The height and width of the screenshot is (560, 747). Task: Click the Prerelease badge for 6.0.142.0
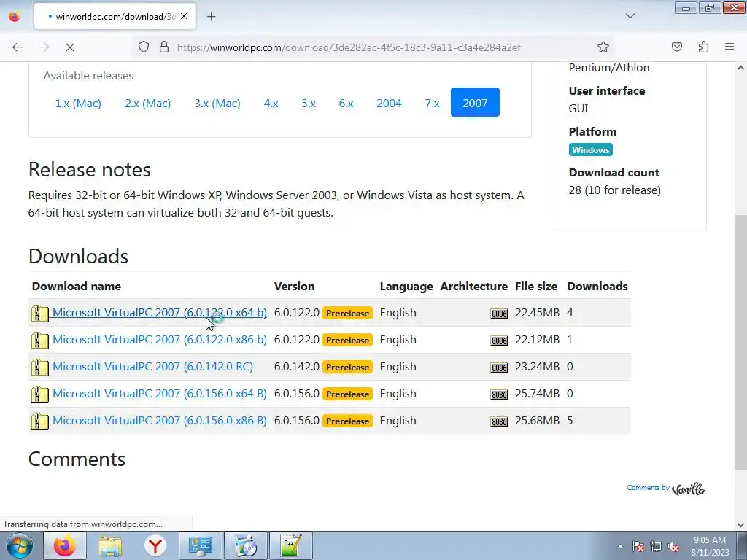coord(347,367)
